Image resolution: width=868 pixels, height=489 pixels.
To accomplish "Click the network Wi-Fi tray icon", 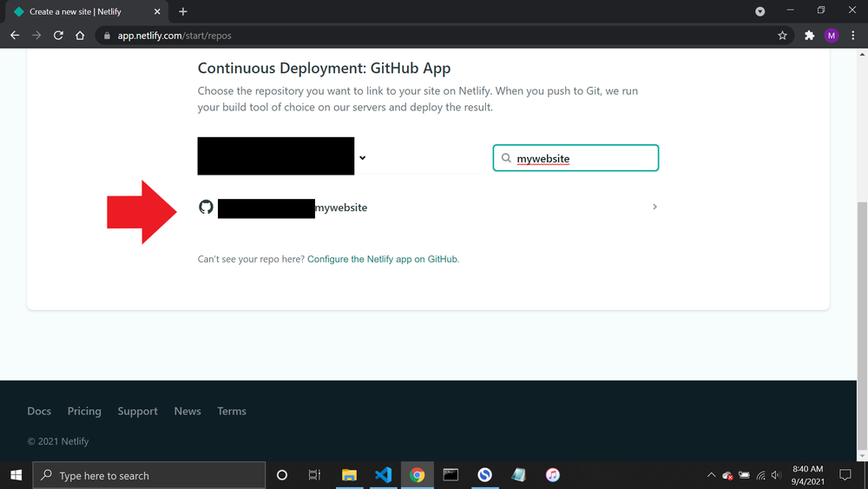I will pos(761,475).
